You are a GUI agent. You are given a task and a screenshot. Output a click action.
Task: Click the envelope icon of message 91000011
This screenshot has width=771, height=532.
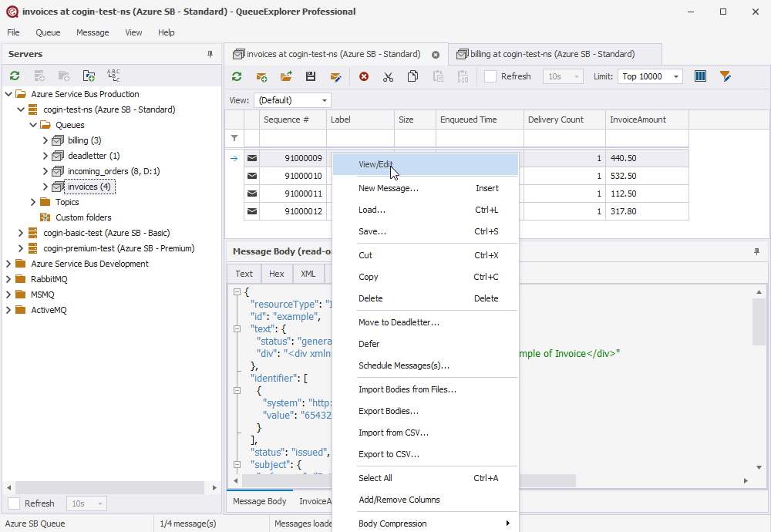click(x=252, y=194)
